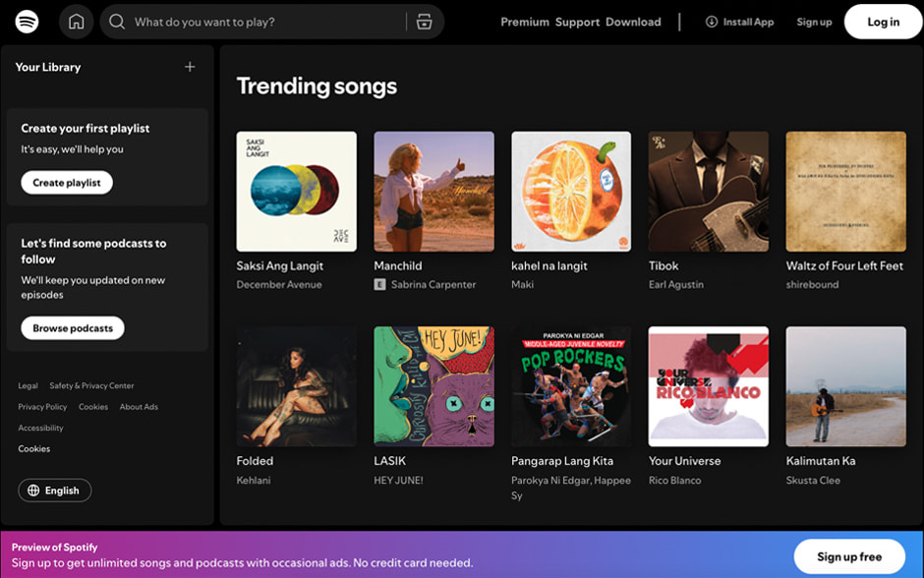The width and height of the screenshot is (924, 578).
Task: Click the search magnifier icon
Action: [x=117, y=22]
